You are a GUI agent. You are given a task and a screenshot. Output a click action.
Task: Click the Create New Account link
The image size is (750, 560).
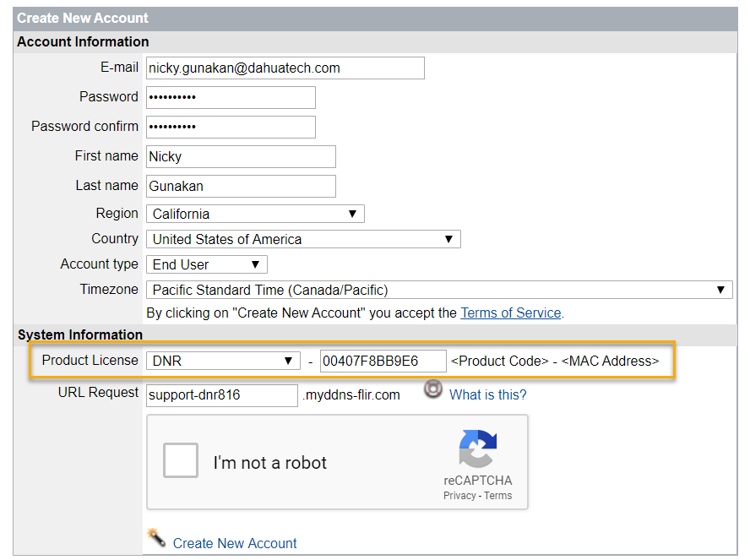[x=235, y=543]
